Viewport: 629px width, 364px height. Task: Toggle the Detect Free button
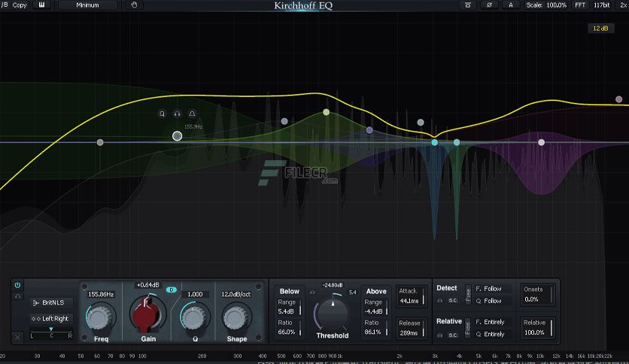[x=468, y=295]
